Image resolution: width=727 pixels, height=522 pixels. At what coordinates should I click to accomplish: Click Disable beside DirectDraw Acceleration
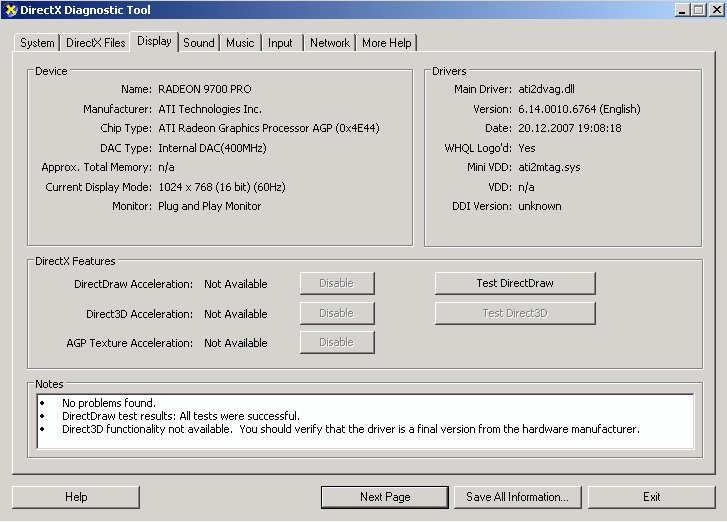tap(337, 283)
